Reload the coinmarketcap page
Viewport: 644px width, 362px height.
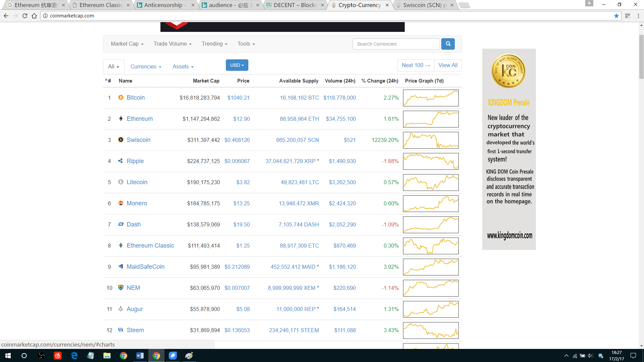(25, 16)
